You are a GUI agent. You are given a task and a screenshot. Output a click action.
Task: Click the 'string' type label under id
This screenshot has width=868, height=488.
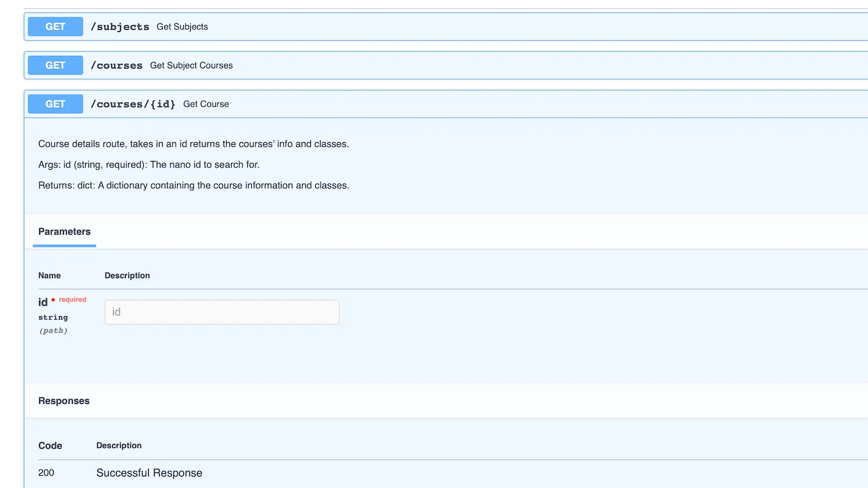(x=53, y=317)
